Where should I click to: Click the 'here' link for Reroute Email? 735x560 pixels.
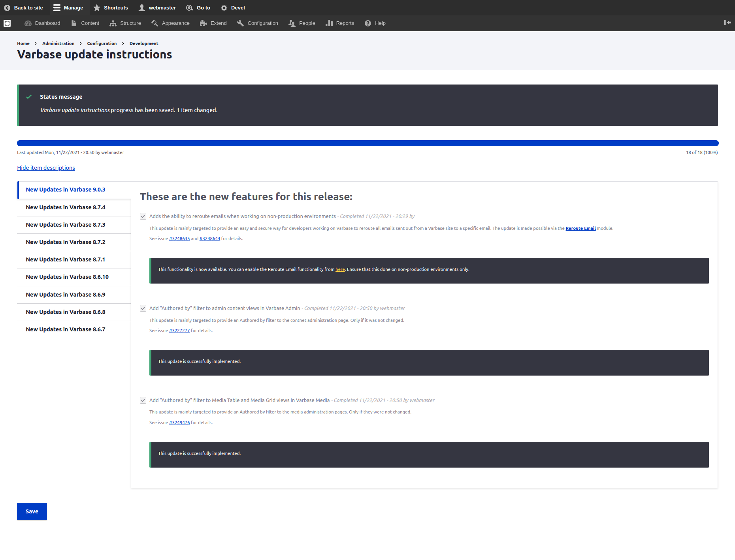(x=340, y=269)
